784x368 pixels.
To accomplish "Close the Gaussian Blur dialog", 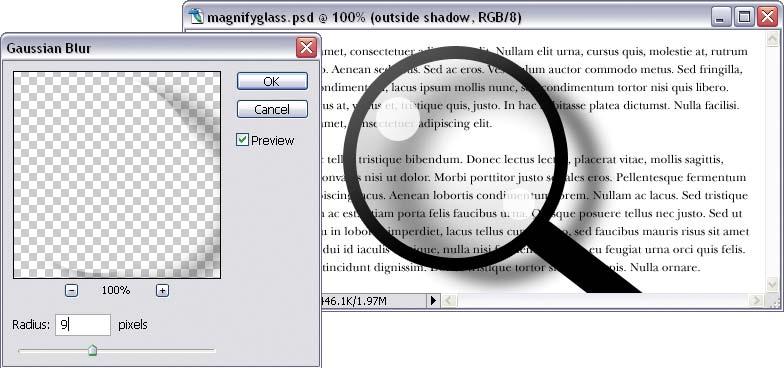I will (306, 48).
